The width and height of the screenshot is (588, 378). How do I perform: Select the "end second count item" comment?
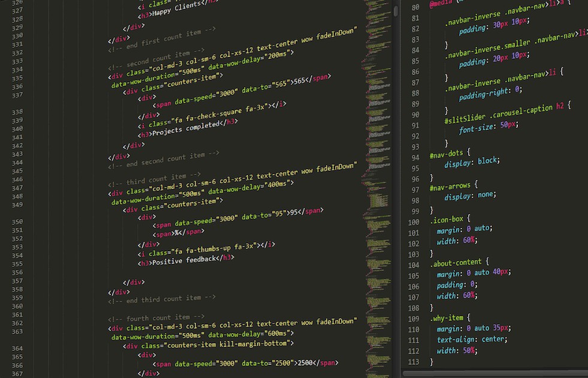(x=164, y=160)
